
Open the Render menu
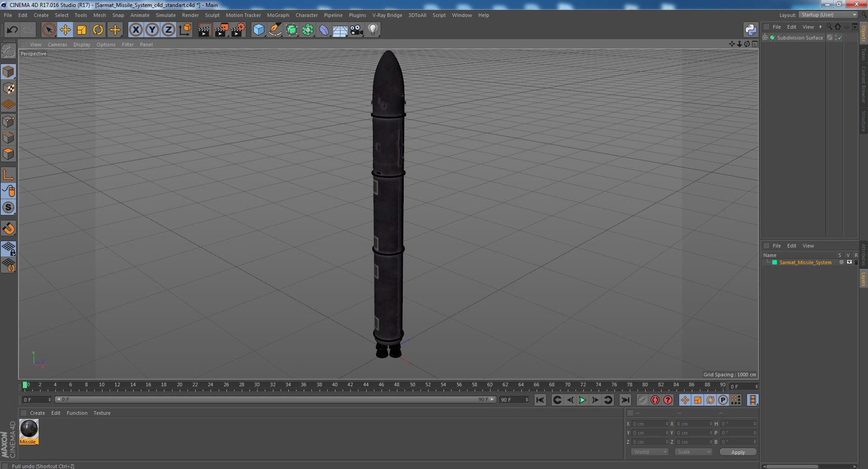pos(190,15)
